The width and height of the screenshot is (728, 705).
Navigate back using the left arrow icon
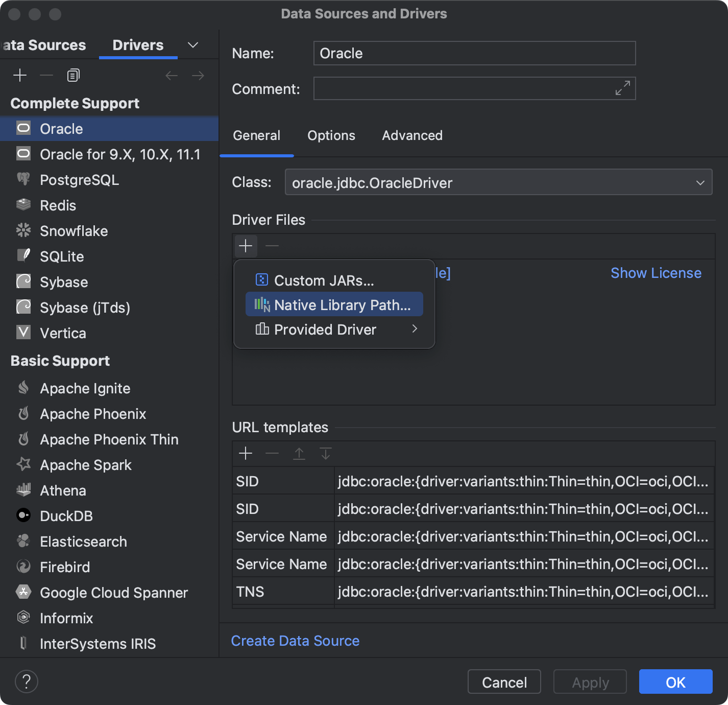click(x=171, y=75)
